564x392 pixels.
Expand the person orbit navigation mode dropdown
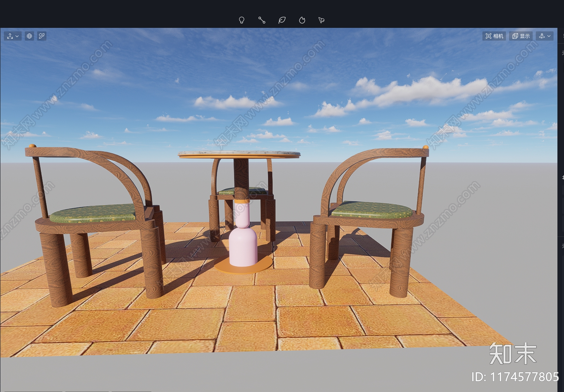(545, 36)
